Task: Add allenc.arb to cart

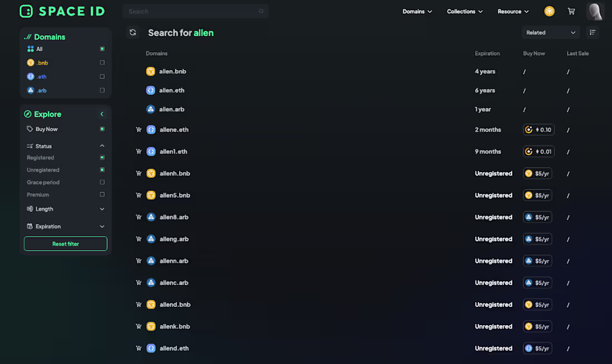Action: click(x=139, y=282)
